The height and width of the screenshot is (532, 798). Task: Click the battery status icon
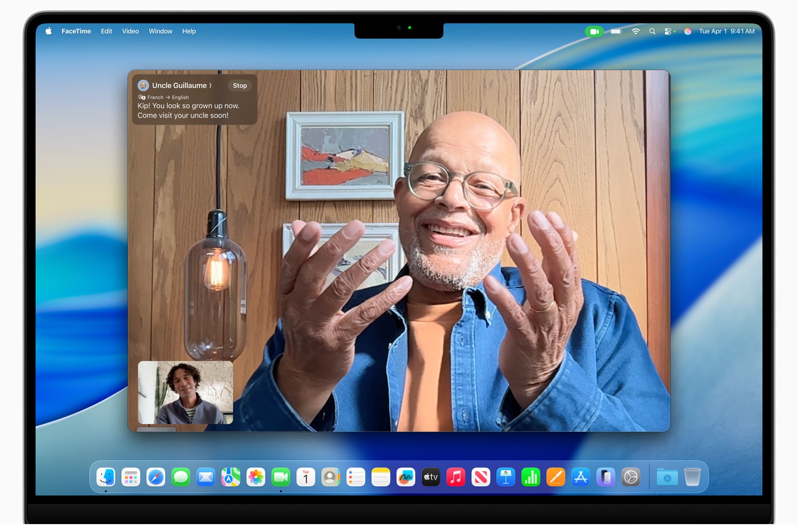pyautogui.click(x=616, y=31)
